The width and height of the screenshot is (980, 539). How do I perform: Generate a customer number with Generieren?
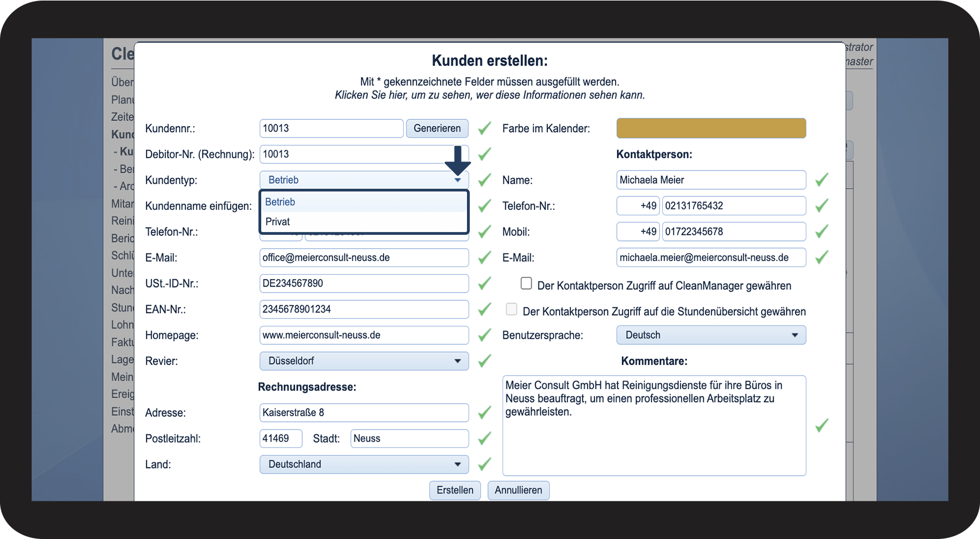437,128
